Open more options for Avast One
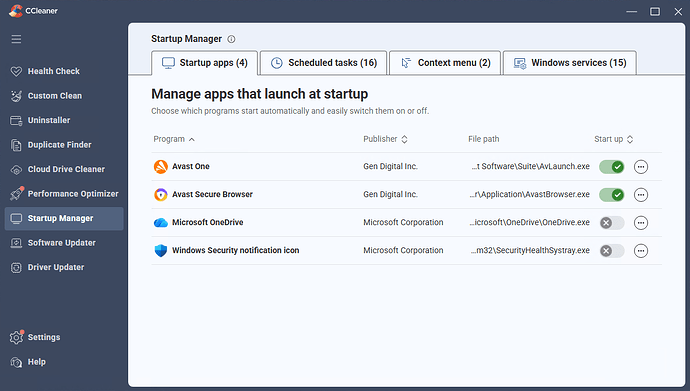Screen dimensions: 690x391 (641, 167)
